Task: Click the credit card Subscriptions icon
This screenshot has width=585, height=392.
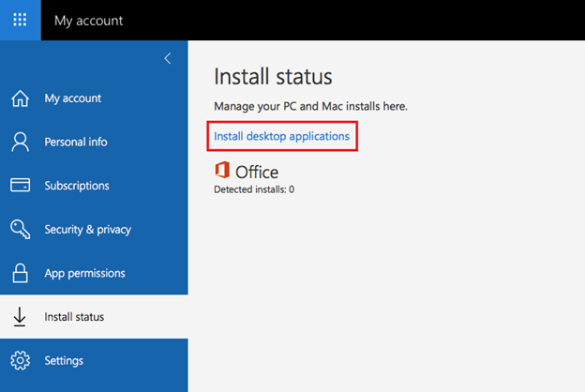Action: [20, 185]
